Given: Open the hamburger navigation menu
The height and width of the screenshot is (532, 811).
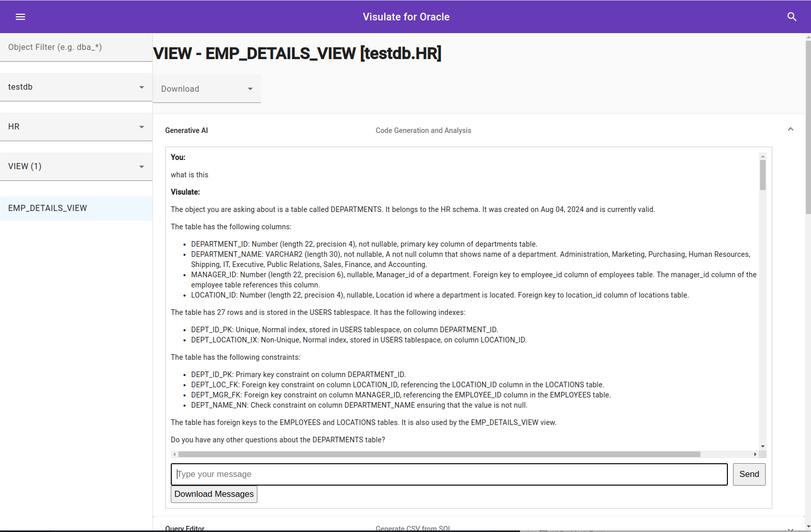Looking at the screenshot, I should [20, 17].
